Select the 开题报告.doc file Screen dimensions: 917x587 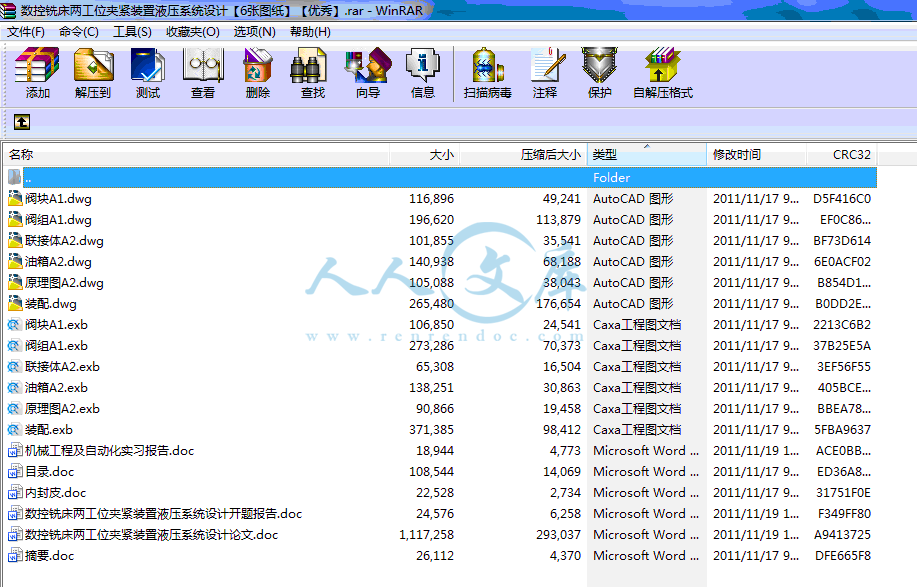(x=163, y=514)
